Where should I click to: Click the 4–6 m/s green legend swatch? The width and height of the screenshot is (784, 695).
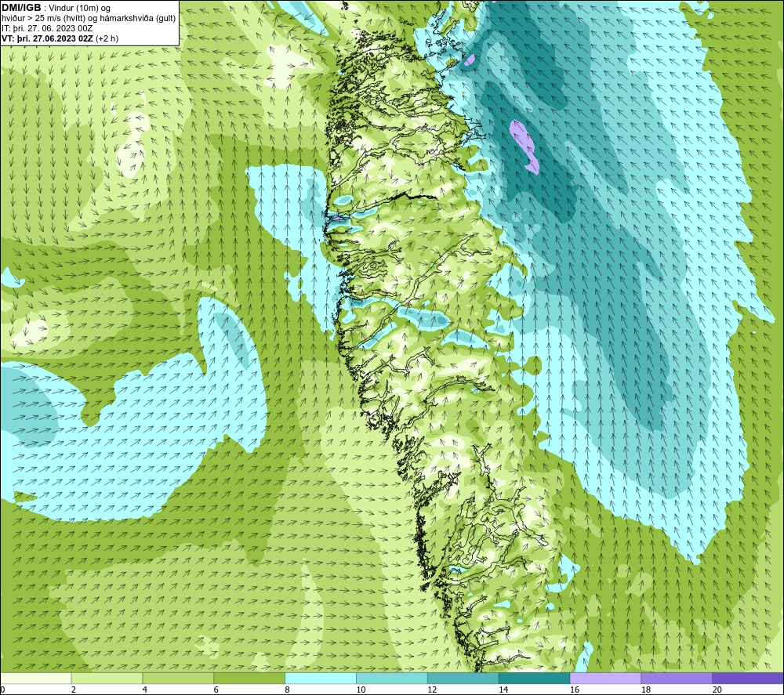[x=178, y=678]
